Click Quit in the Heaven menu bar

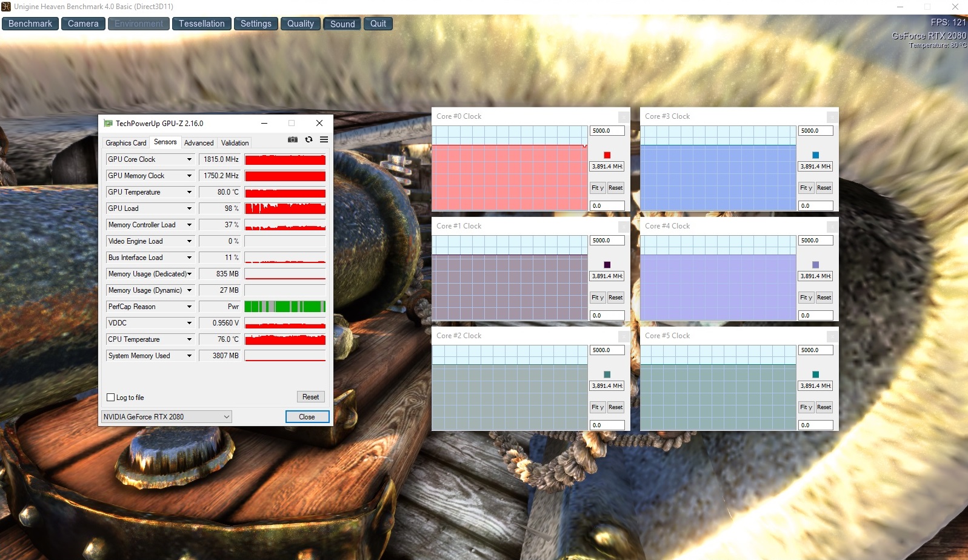tap(378, 24)
